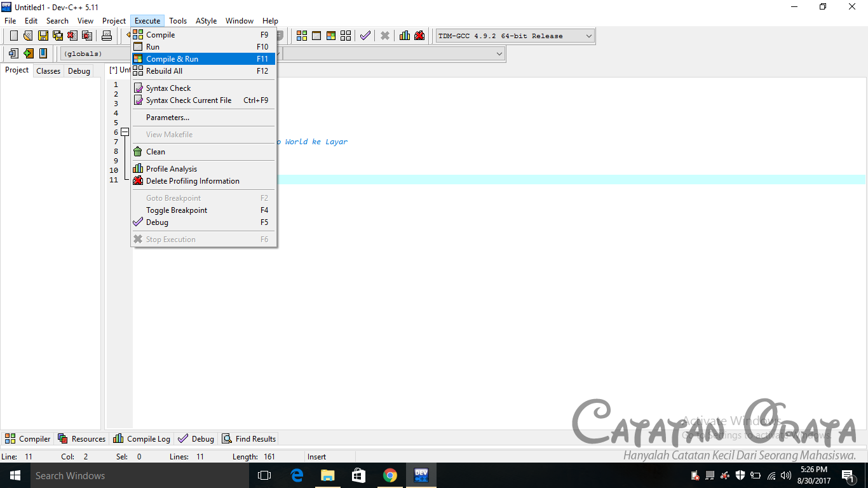Click the Windows Start button
Screen dimensions: 868x488
(15, 475)
